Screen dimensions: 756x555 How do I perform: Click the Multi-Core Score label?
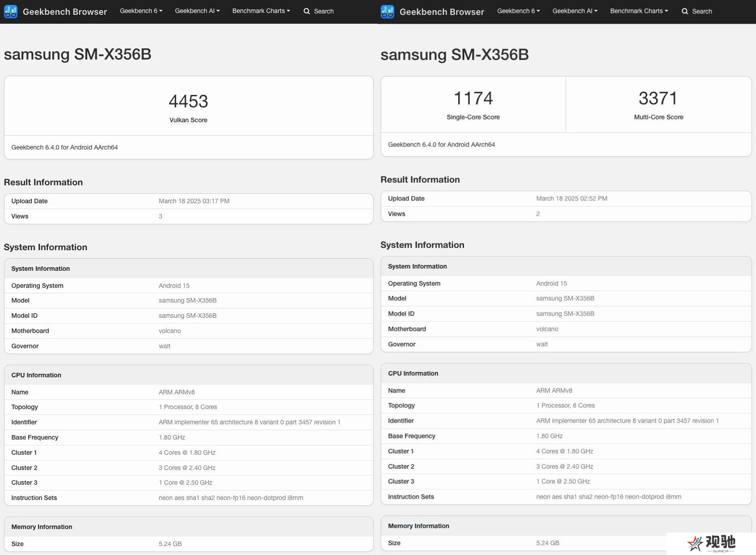point(659,117)
